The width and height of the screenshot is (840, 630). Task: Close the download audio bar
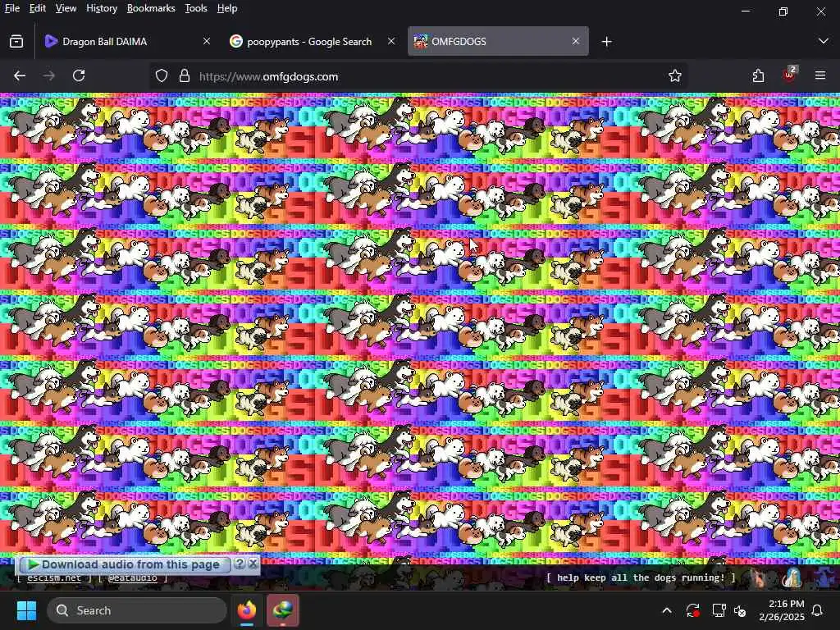coord(253,564)
